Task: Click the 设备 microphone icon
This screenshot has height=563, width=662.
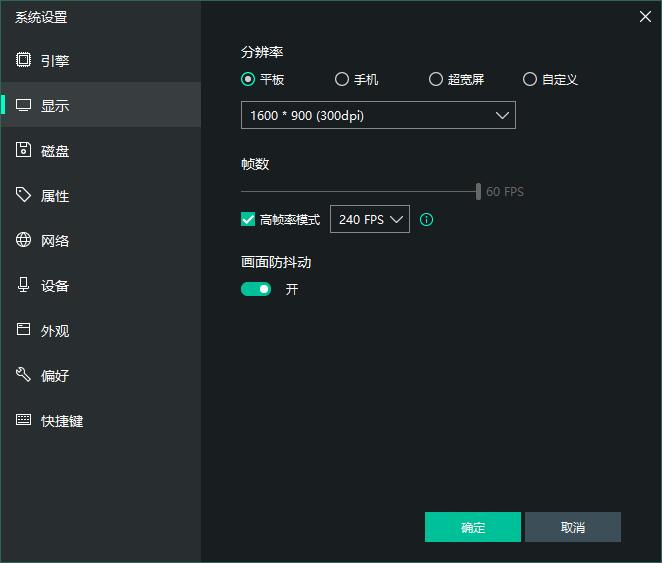Action: coord(23,285)
